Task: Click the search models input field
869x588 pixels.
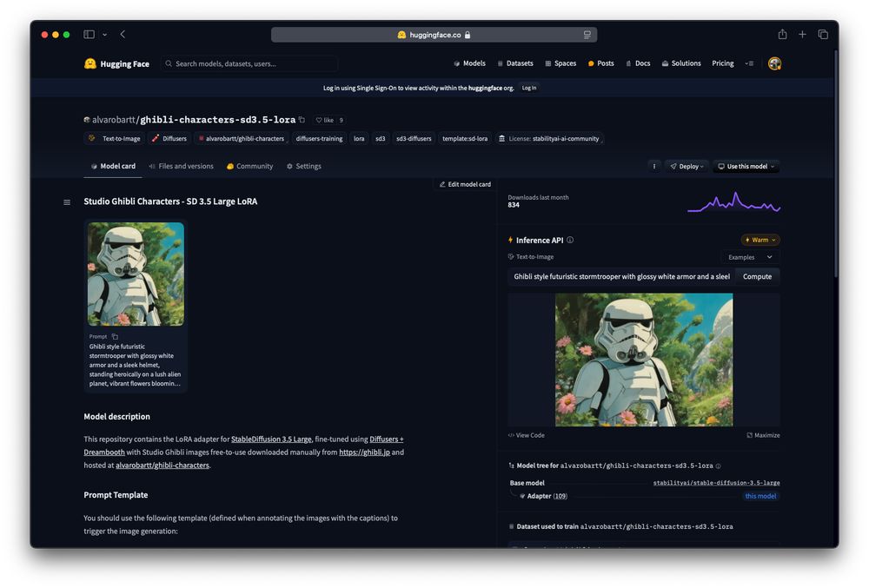Action: tap(249, 63)
